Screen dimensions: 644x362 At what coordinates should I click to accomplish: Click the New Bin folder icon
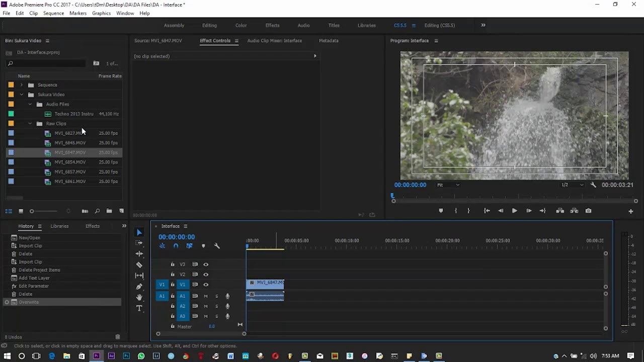[x=109, y=211]
